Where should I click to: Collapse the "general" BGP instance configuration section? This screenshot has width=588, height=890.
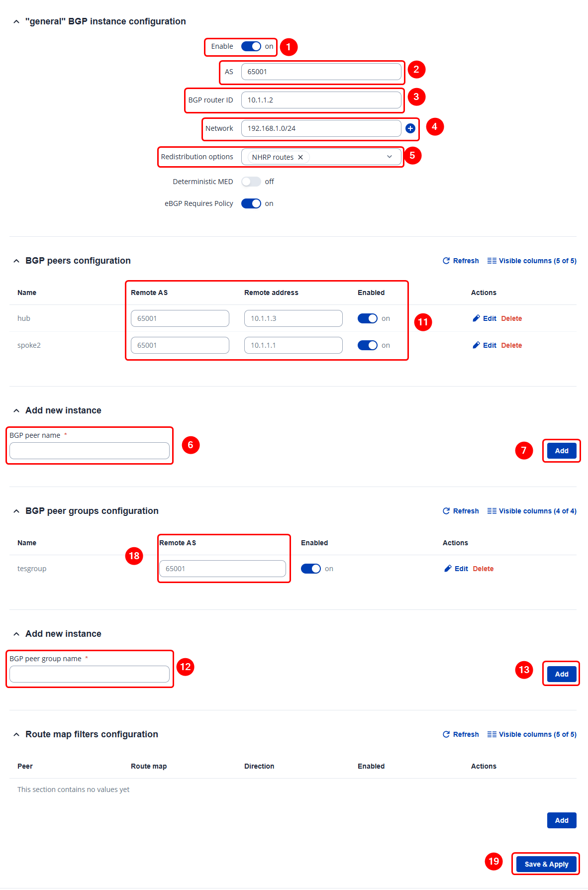(16, 21)
